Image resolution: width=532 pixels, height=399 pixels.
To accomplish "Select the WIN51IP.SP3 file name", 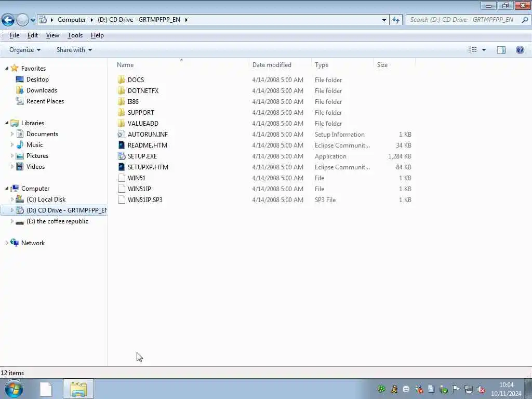I will (145, 199).
